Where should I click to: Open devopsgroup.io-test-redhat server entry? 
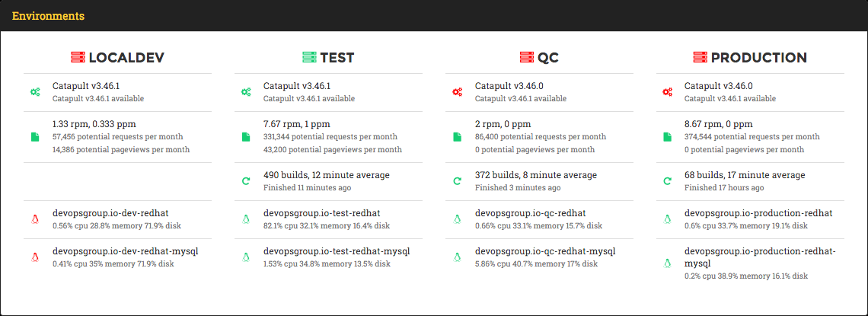[321, 219]
